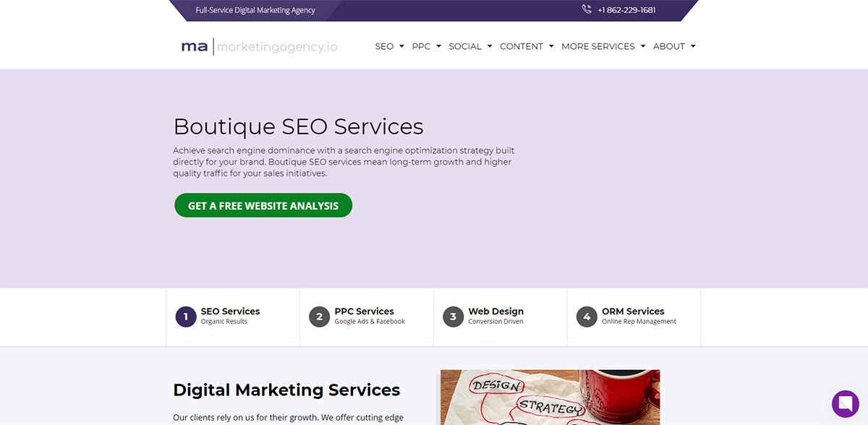
Task: Click GET A FREE WEBSITE ANALYSIS button
Action: point(263,205)
